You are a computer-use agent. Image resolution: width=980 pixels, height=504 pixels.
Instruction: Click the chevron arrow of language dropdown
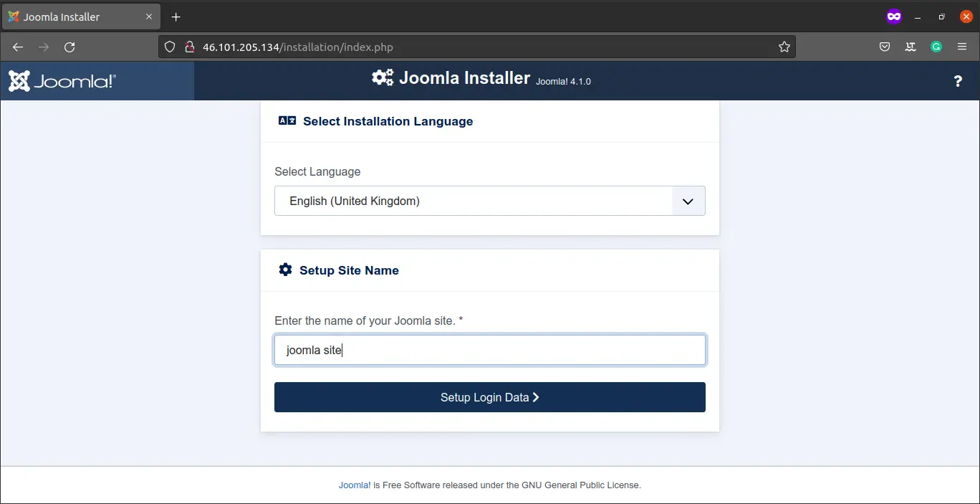(688, 201)
